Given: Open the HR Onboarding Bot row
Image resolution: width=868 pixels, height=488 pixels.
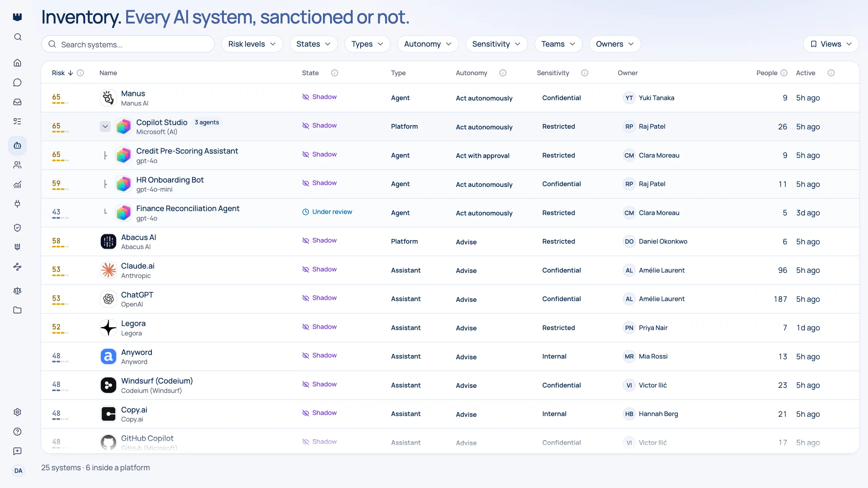Looking at the screenshot, I should point(450,184).
